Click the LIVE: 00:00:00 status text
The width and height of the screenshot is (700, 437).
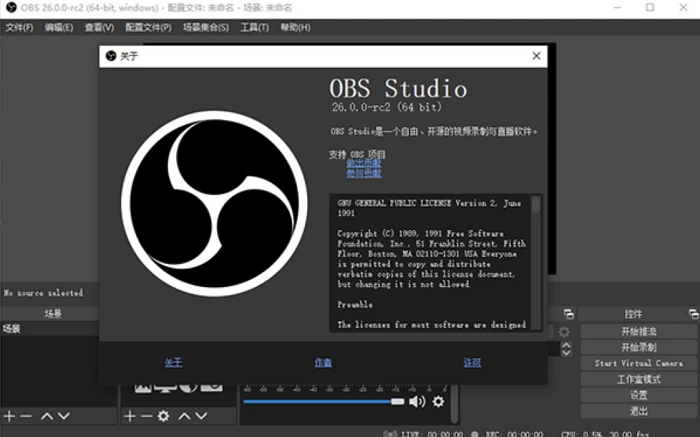[432, 434]
